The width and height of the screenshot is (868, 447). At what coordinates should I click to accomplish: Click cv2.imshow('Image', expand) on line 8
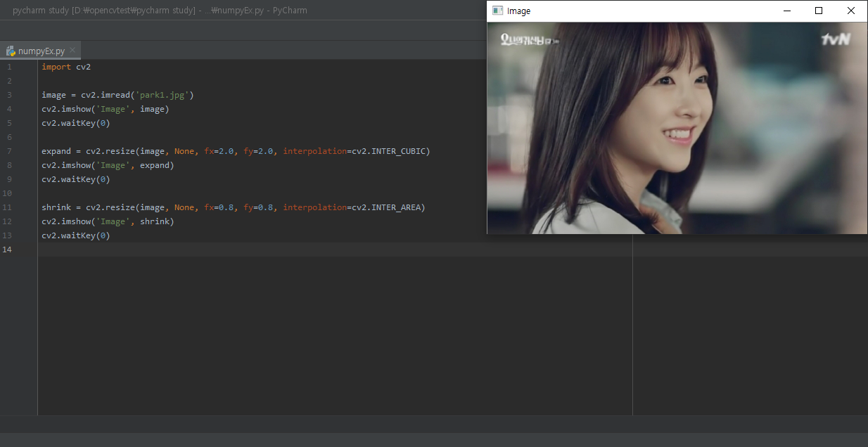click(x=108, y=165)
